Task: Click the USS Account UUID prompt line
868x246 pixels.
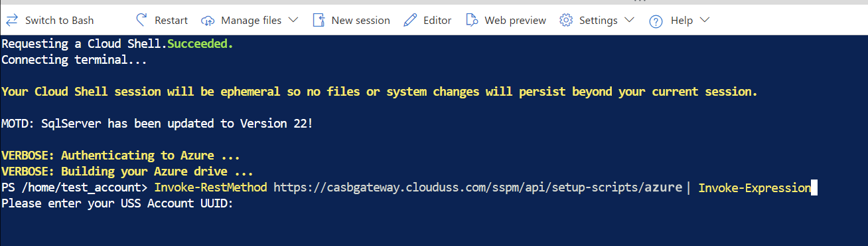Action: tap(117, 203)
